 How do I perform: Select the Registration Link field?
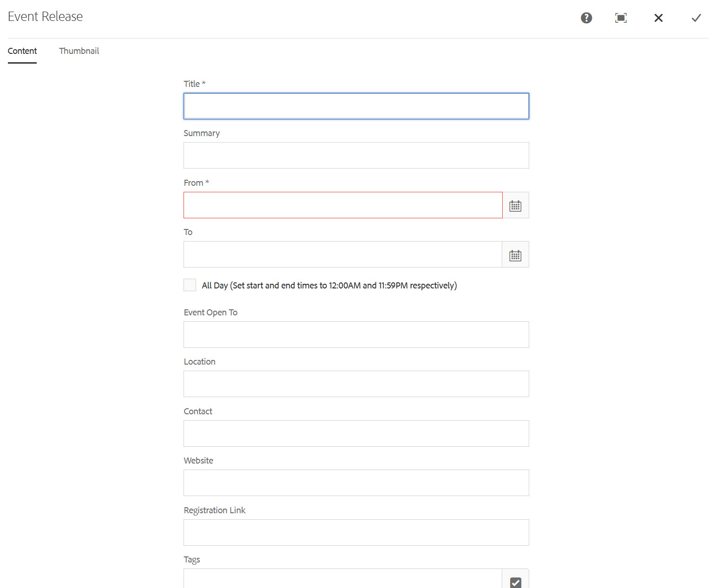(x=356, y=533)
